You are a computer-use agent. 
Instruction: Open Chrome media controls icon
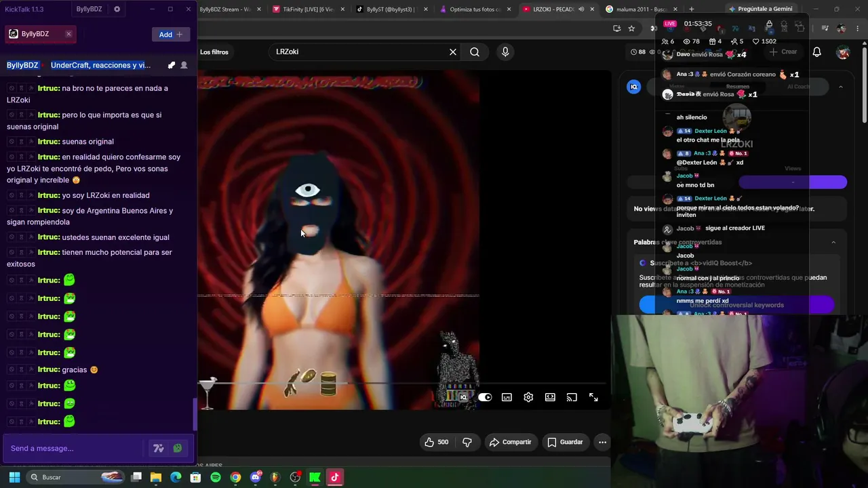(825, 28)
